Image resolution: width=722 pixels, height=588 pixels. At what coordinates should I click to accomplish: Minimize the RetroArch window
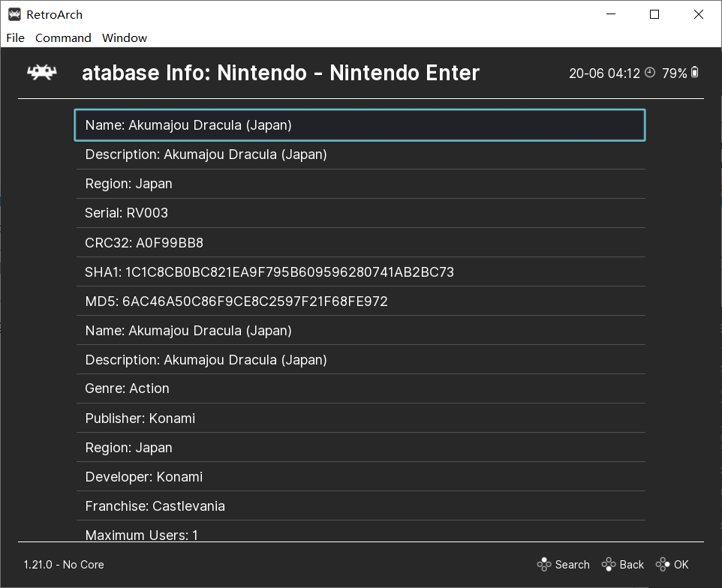click(611, 14)
